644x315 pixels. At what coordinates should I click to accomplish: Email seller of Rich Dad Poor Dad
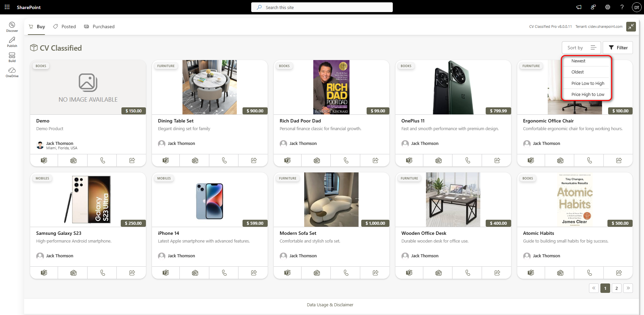pos(317,160)
